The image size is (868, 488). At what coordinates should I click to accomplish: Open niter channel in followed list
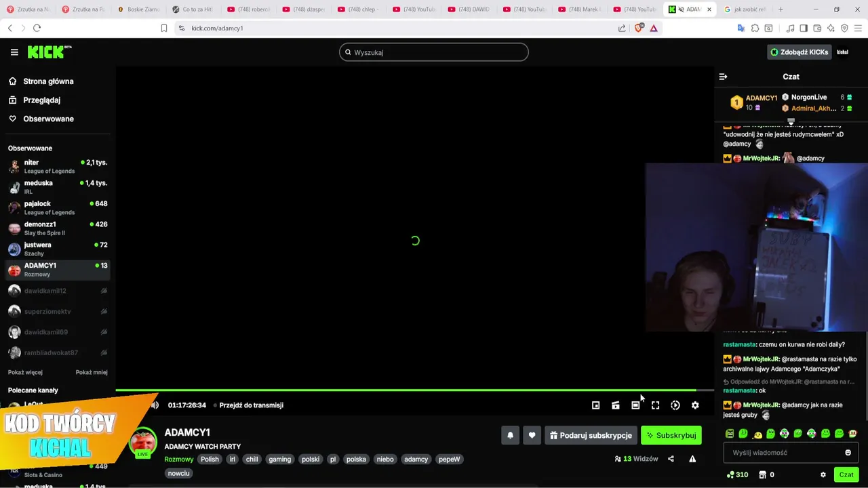coord(58,167)
